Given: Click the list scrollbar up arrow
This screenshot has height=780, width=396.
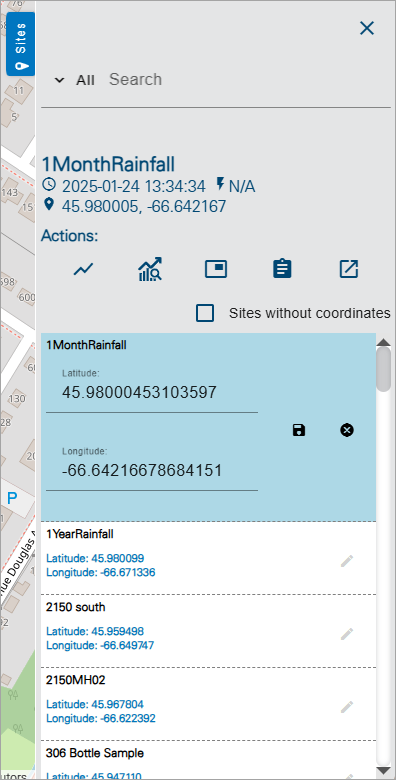Looking at the screenshot, I should coord(384,342).
